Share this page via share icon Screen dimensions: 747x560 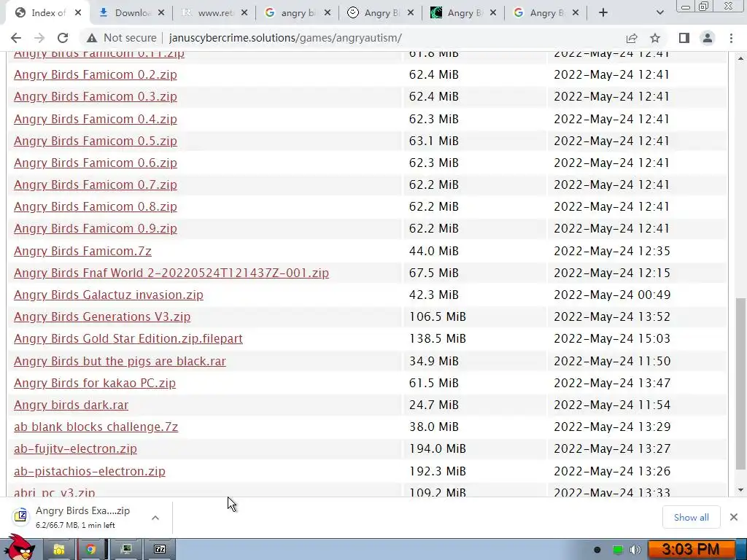tap(632, 38)
